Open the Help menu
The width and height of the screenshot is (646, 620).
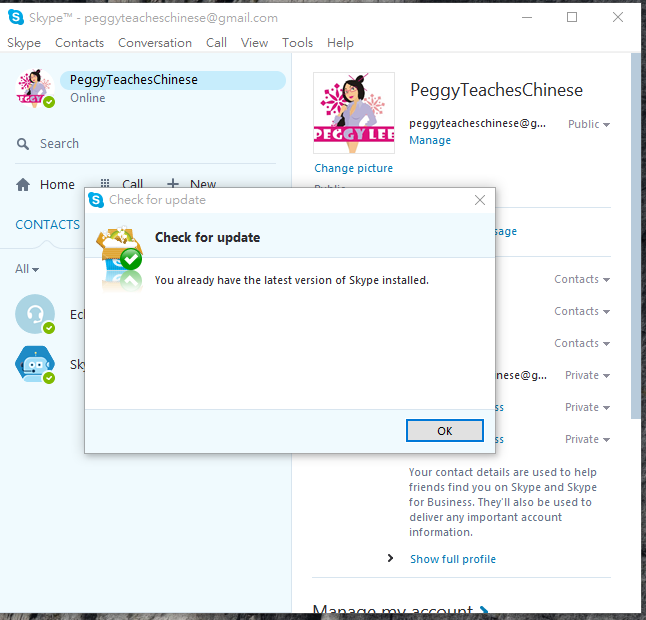tap(340, 43)
